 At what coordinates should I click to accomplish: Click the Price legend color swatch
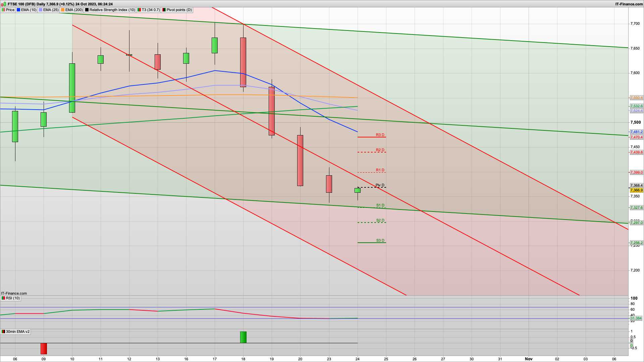pyautogui.click(x=3, y=10)
